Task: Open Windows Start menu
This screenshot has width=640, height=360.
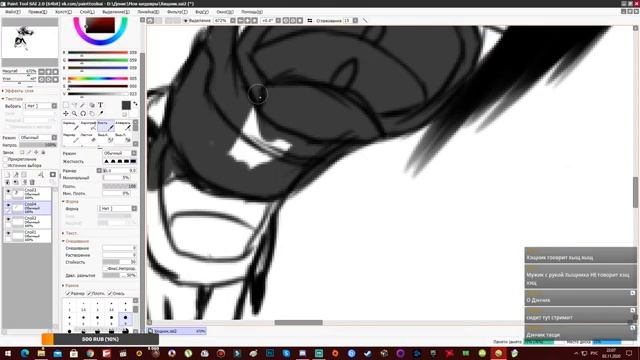Action: click(7, 353)
